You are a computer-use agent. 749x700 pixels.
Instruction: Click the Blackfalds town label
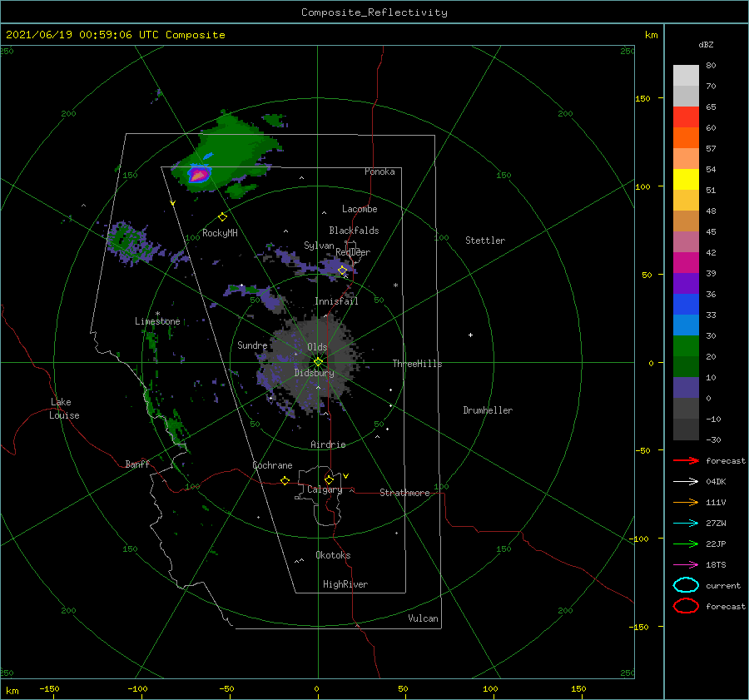[x=354, y=231]
